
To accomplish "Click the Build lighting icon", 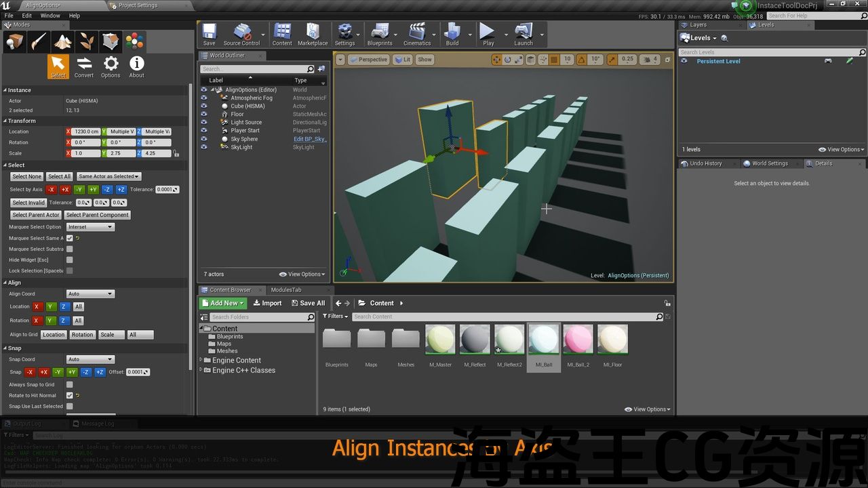I will 452,34.
